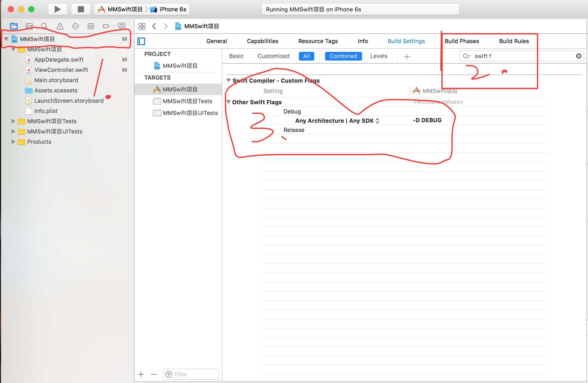This screenshot has width=588, height=383.
Task: Expand the MMSwift项目UITests folder
Action: point(13,131)
